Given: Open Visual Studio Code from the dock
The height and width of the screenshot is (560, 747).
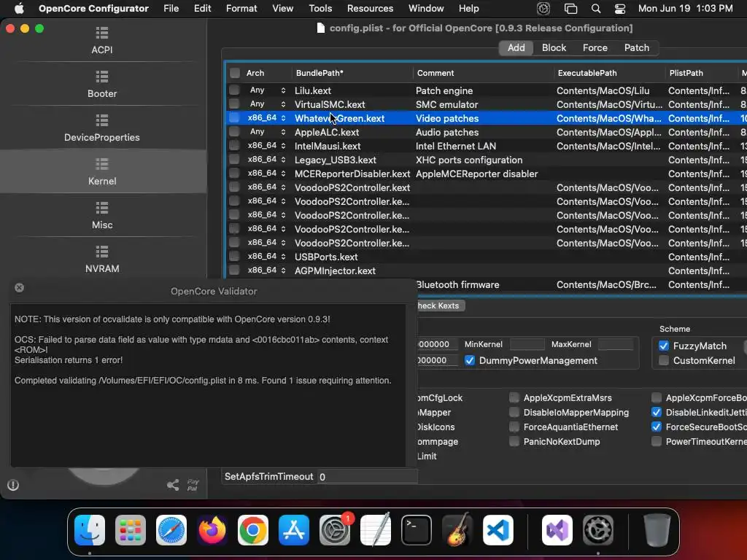Looking at the screenshot, I should click(498, 530).
